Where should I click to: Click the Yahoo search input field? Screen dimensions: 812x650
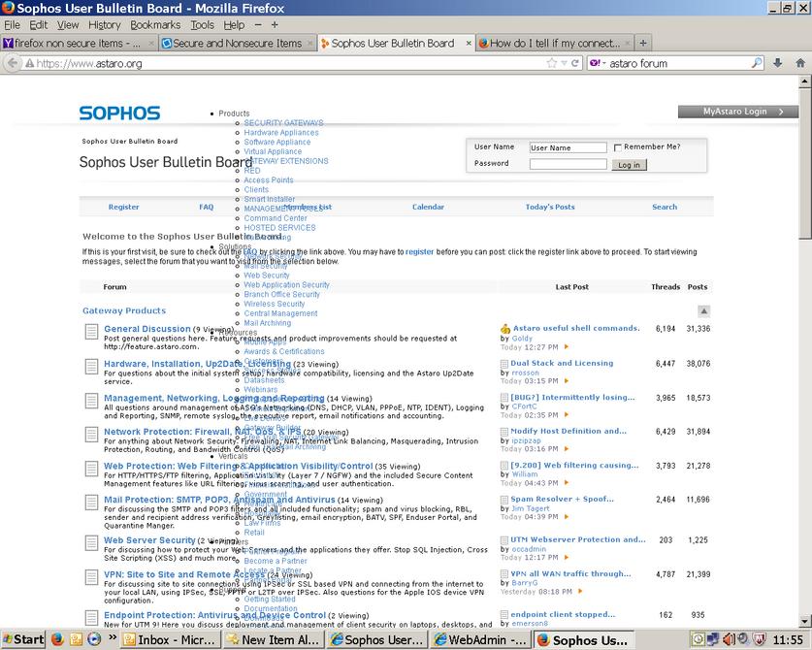coord(678,63)
